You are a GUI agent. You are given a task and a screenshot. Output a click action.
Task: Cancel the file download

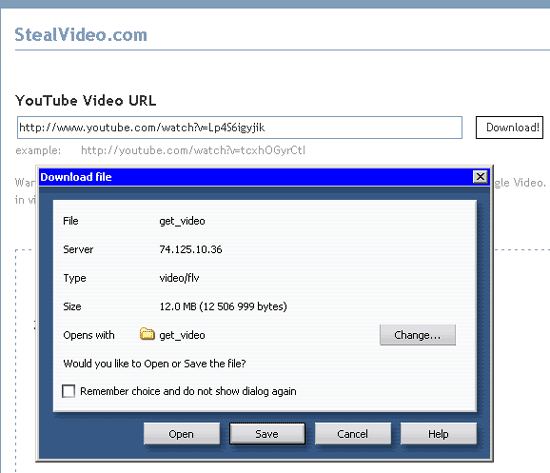coord(353,434)
